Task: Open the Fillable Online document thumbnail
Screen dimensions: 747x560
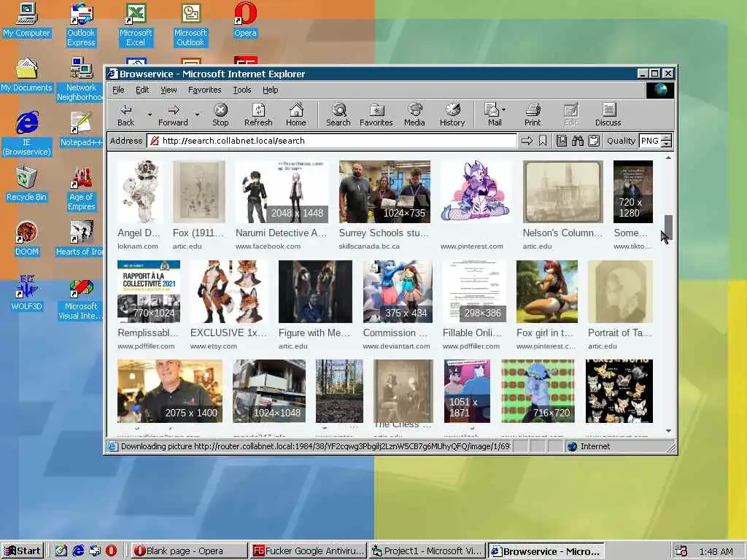Action: pos(474,292)
